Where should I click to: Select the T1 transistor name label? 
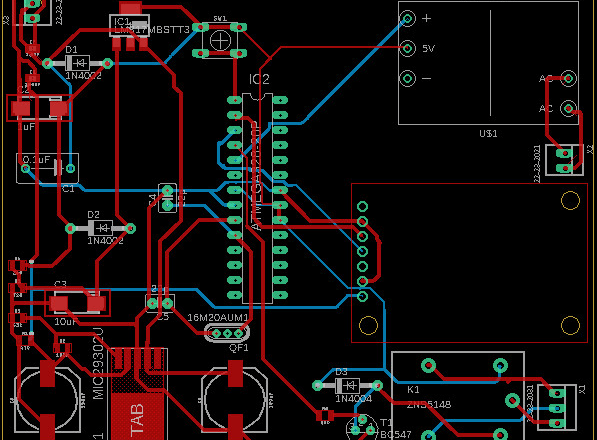[x=385, y=422]
